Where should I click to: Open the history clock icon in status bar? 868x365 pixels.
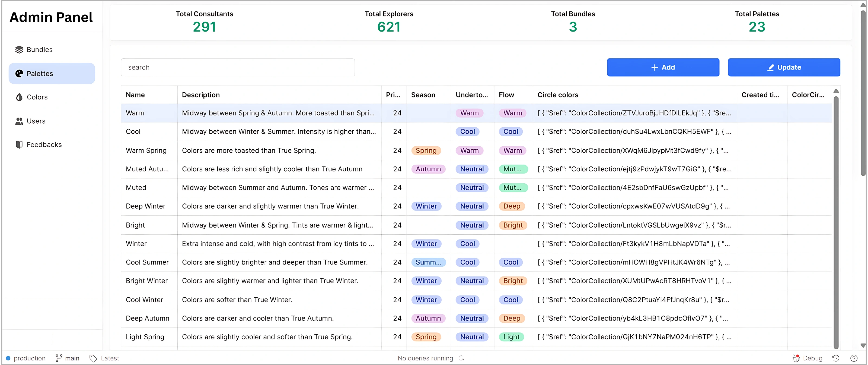(x=836, y=358)
